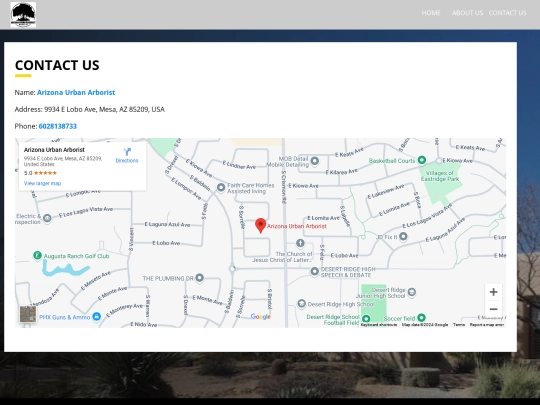Click the Arizona Urban Arborist map card title
This screenshot has width=540, height=405.
click(54, 150)
